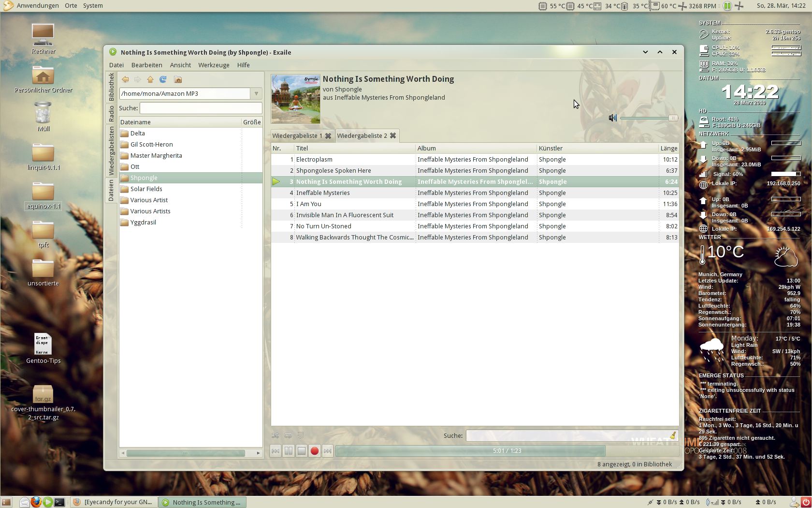
Task: Select the track No Turn Un-Stoned
Action: 475,226
